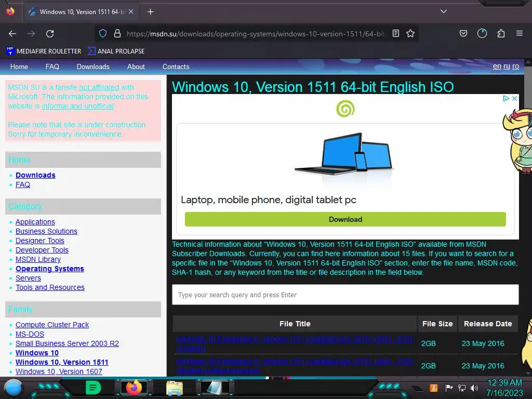Viewport: 532px width, 399px height.
Task: Open the Tools and Resources category
Action: coord(50,287)
